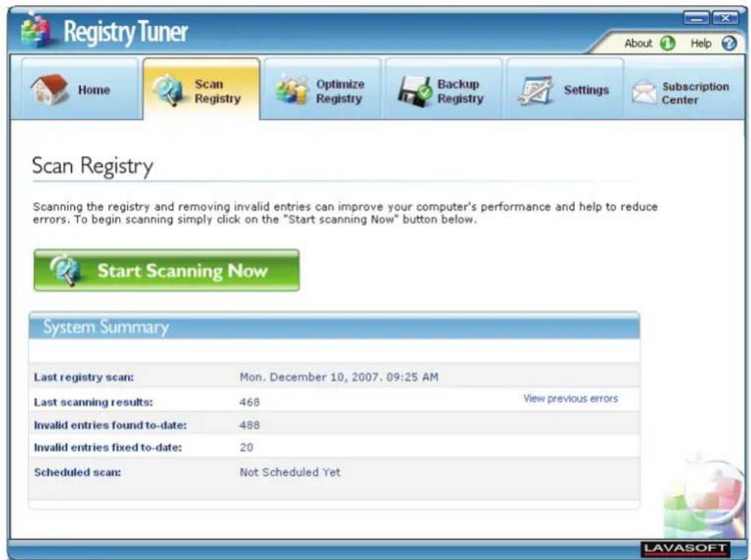The width and height of the screenshot is (751, 560).
Task: Click the magnifier icon on Start Scanning button
Action: 65,270
